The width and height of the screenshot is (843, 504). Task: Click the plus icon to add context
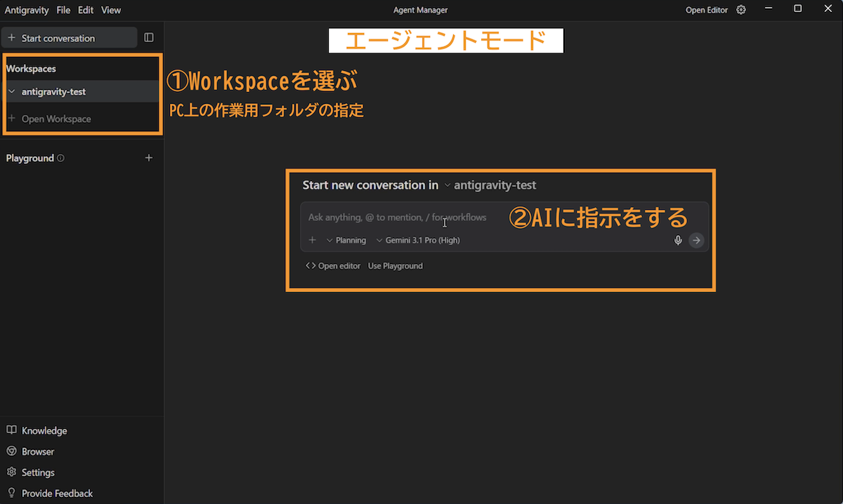[313, 240]
